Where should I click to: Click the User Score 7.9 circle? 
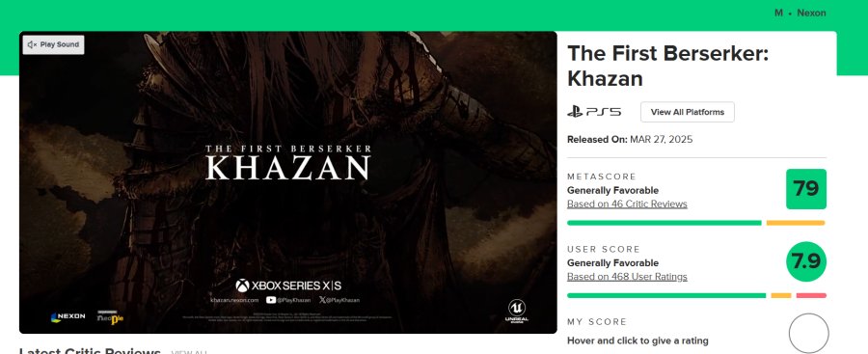click(805, 261)
